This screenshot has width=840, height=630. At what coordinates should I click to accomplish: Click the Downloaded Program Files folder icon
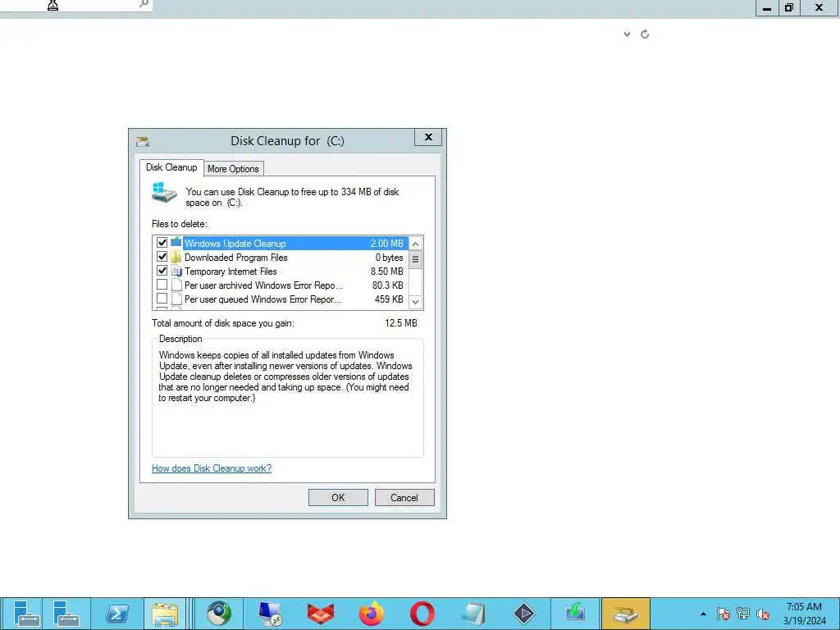(x=176, y=257)
